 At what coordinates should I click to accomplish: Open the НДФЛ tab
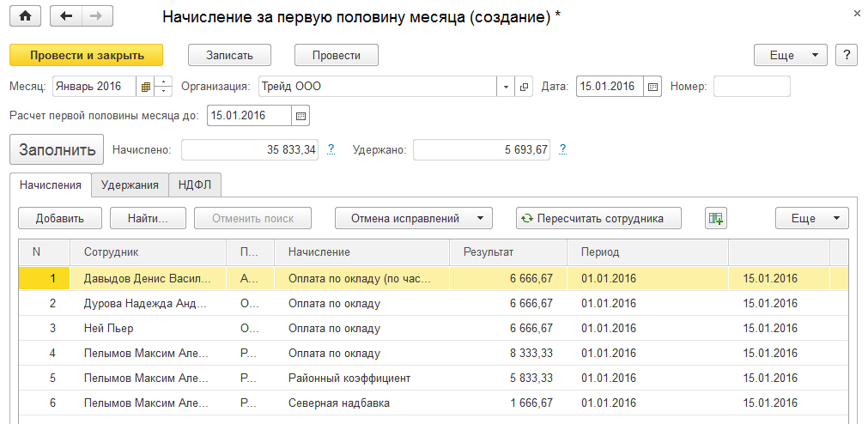[x=195, y=185]
